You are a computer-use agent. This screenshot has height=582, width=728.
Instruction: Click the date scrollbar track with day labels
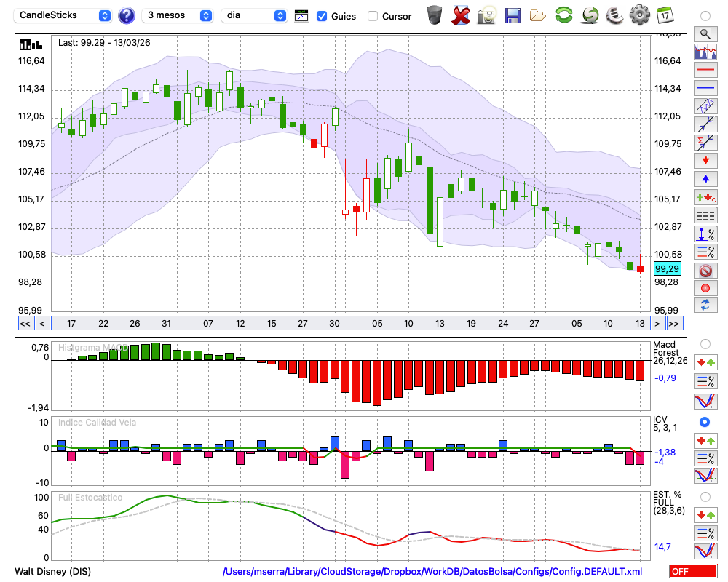[350, 324]
